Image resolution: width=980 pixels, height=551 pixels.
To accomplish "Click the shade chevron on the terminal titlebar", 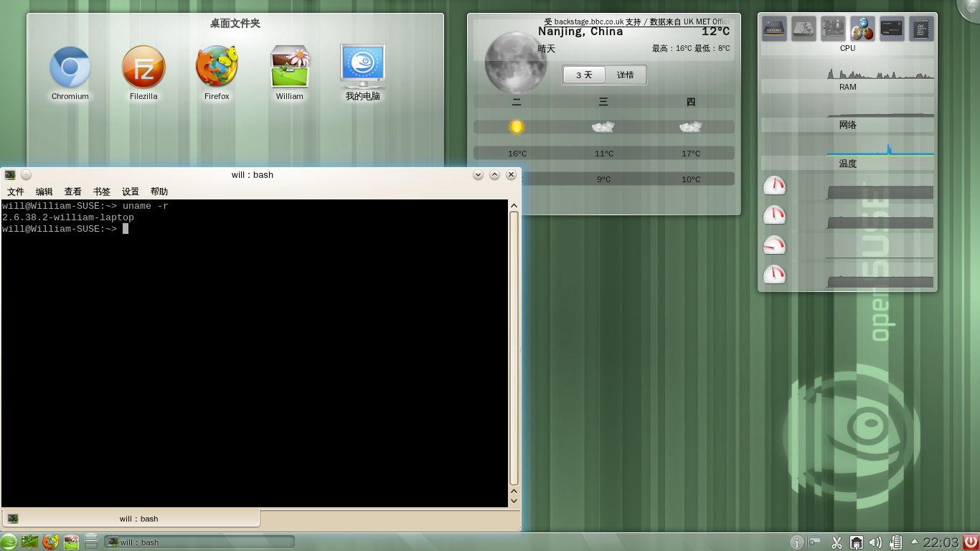I will click(x=494, y=174).
